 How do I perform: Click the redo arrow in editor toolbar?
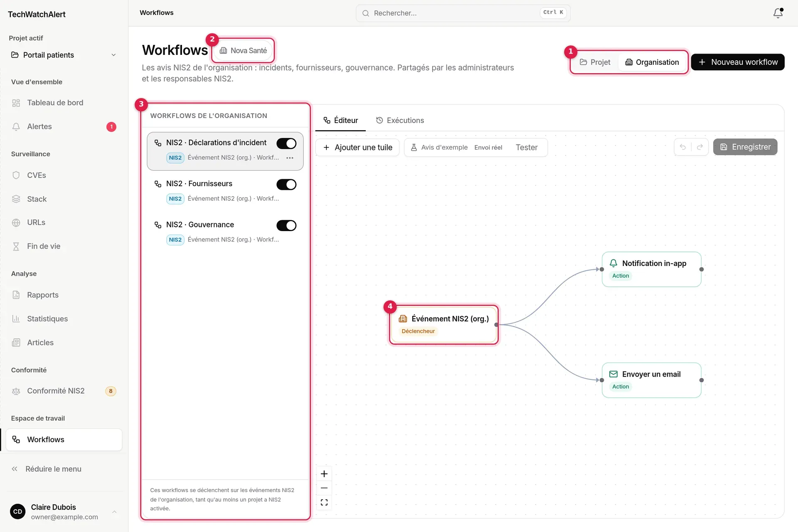pos(700,147)
